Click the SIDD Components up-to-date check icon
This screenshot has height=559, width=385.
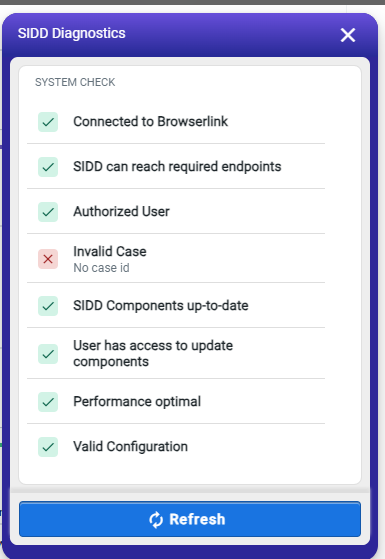[x=48, y=306]
